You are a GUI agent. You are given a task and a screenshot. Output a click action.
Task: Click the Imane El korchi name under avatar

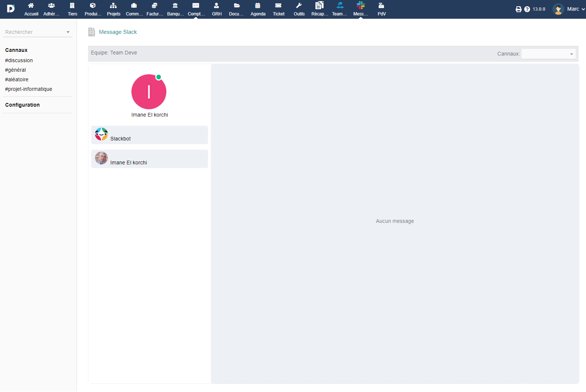point(149,115)
